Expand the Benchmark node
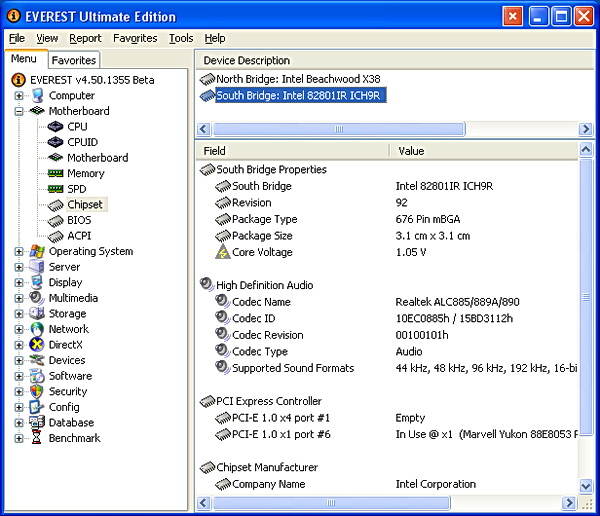 (19, 438)
